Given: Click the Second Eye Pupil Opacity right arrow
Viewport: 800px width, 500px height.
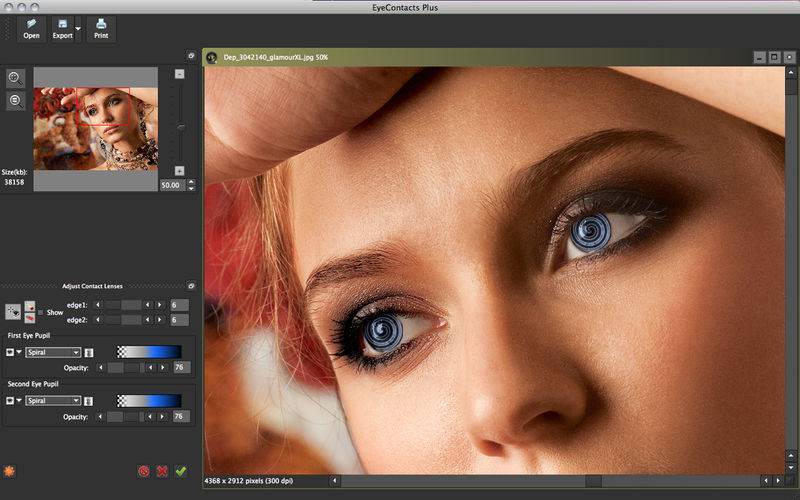Looking at the screenshot, I should 162,417.
